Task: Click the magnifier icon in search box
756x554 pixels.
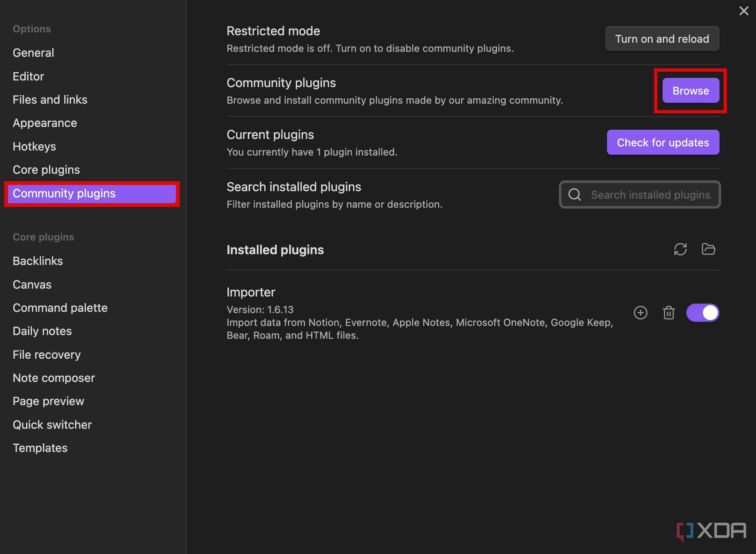Action: pos(575,194)
